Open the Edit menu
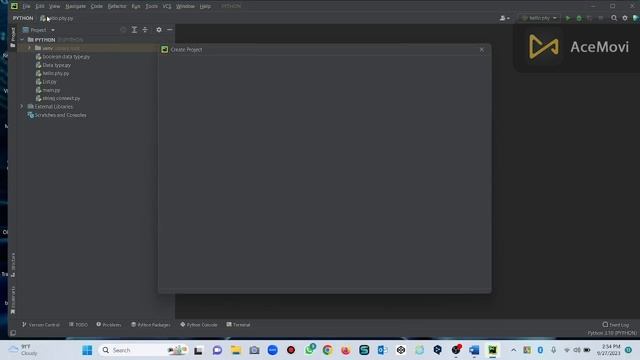Image resolution: width=640 pixels, height=360 pixels. 40,6
